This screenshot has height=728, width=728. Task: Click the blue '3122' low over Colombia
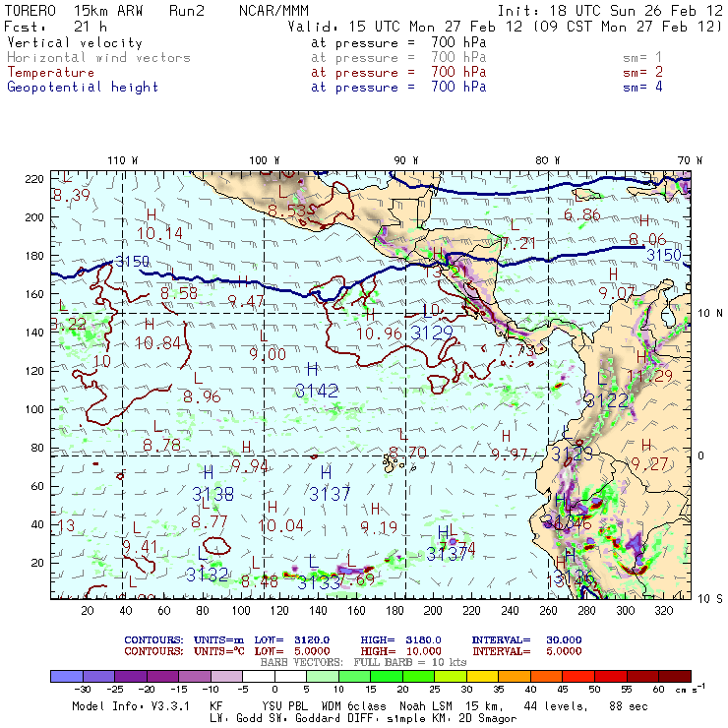(608, 400)
